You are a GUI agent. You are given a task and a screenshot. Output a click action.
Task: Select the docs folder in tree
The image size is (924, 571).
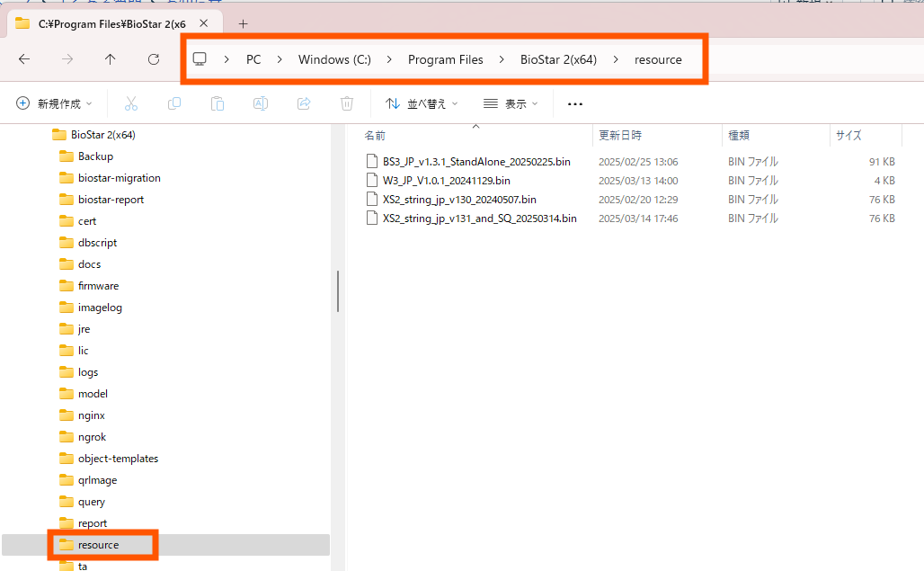click(90, 264)
